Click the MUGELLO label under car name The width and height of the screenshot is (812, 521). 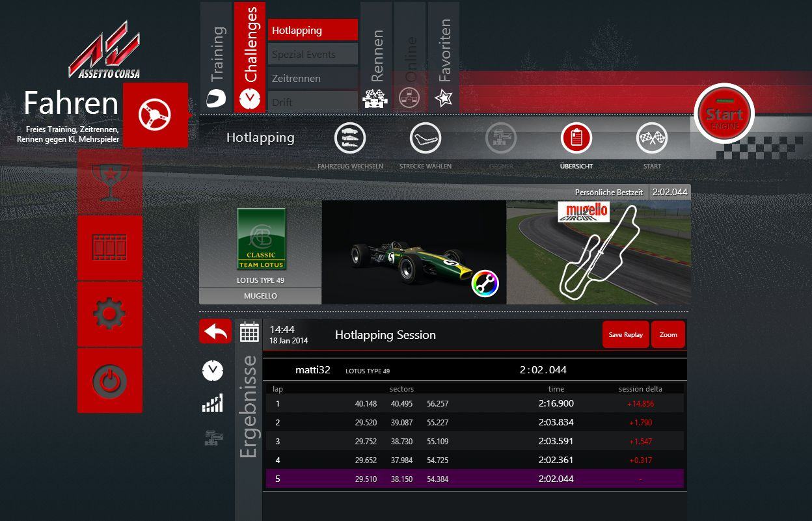[260, 296]
